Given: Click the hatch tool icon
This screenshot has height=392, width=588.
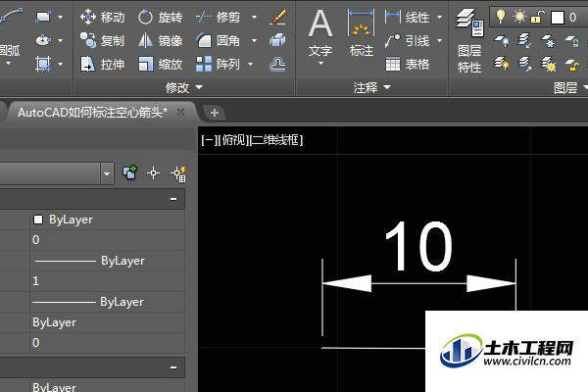Looking at the screenshot, I should point(43,64).
